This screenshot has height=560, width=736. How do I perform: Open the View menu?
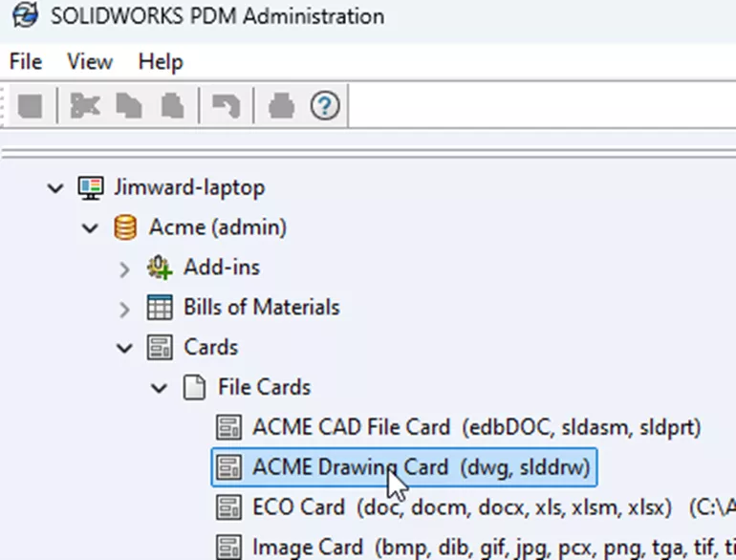click(90, 61)
